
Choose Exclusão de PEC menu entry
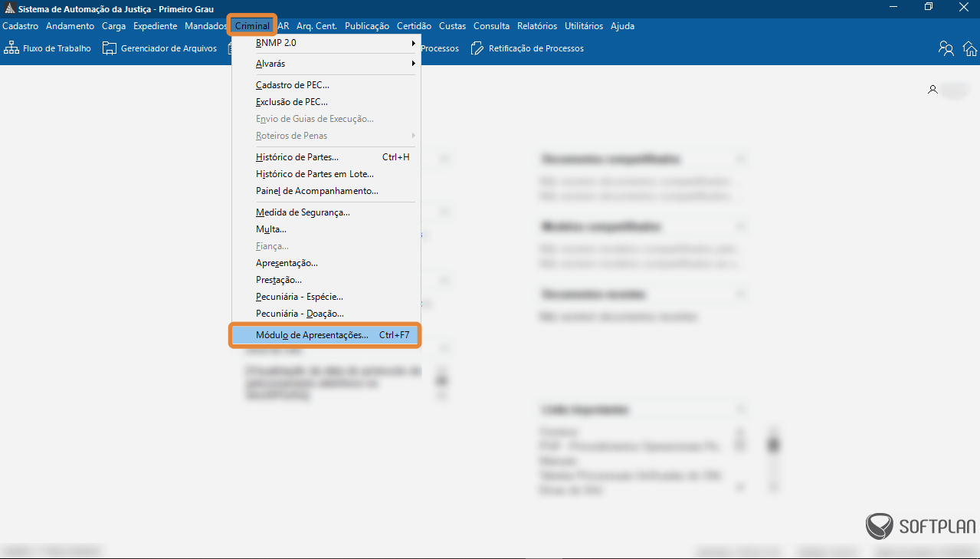pos(326,102)
